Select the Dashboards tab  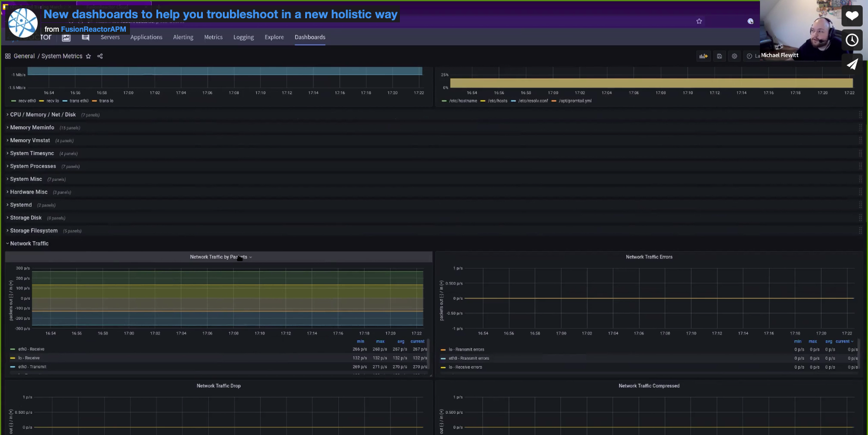[310, 37]
